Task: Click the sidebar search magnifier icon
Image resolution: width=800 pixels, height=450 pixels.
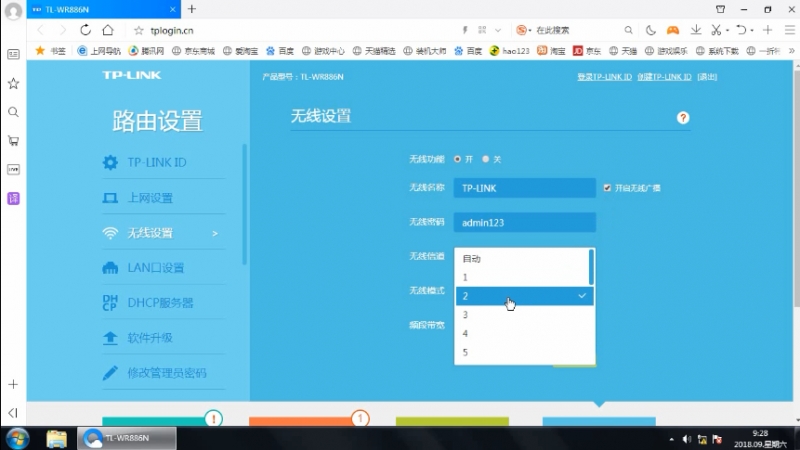Action: 13,112
